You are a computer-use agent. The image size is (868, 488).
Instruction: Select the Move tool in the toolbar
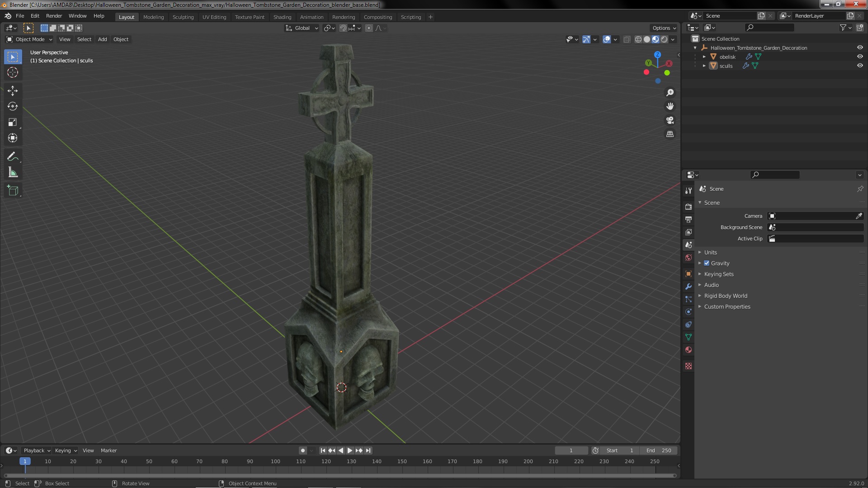[x=13, y=91]
